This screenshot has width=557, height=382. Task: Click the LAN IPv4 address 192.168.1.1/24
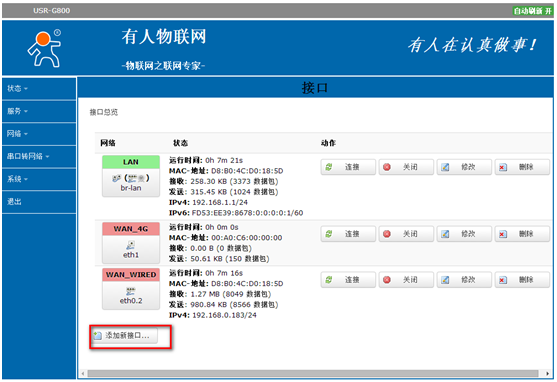[x=220, y=203]
